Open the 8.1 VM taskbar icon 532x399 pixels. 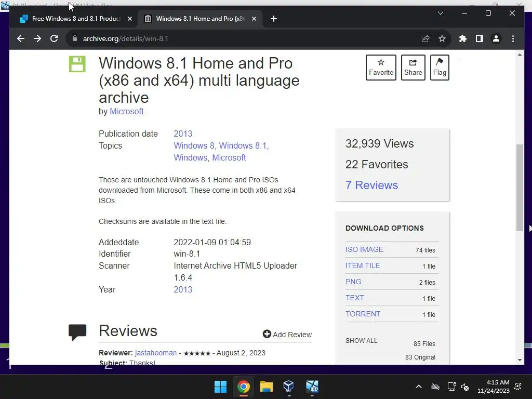tap(312, 387)
